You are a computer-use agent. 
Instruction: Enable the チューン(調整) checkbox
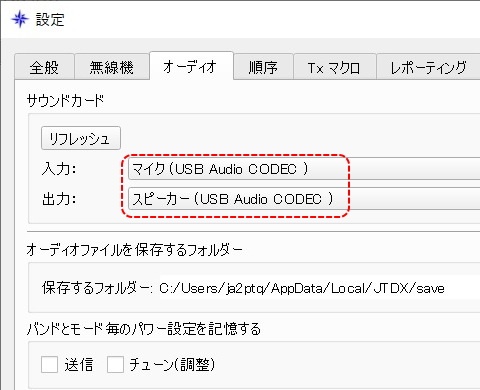pos(115,364)
